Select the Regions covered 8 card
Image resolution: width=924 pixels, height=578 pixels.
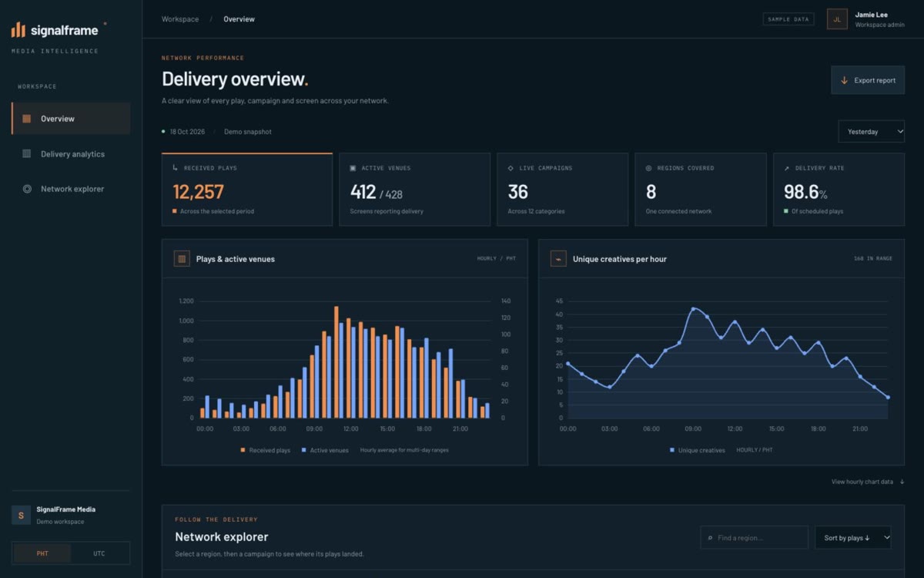701,190
